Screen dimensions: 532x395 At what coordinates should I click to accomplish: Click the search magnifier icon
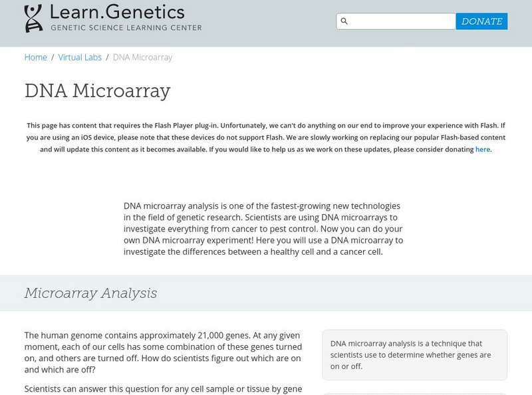[344, 21]
